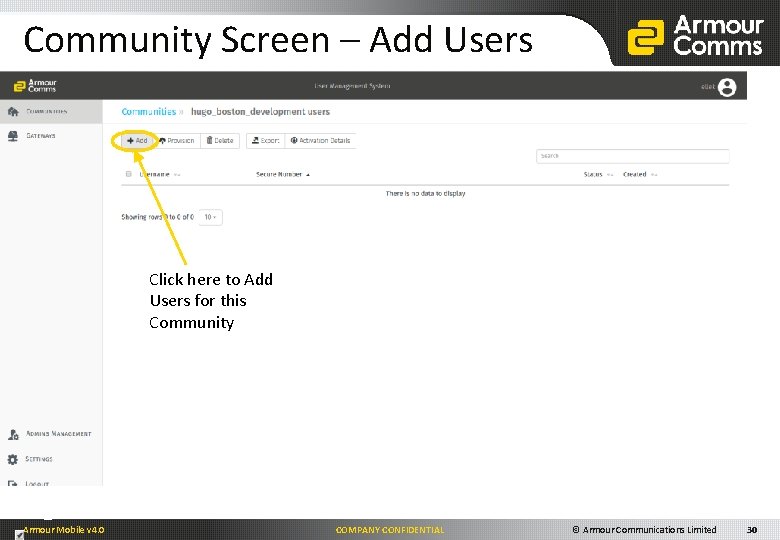This screenshot has width=780, height=540.
Task: Click the Communities house icon
Action: [x=13, y=111]
